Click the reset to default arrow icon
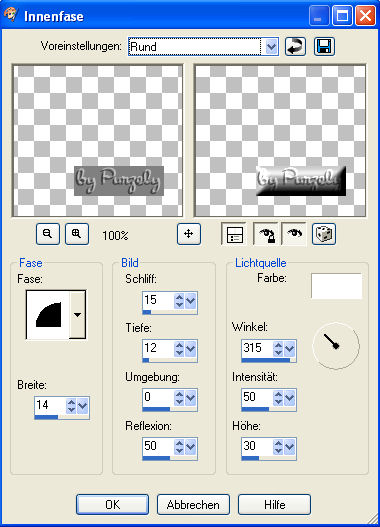The image size is (380, 527). (x=295, y=46)
